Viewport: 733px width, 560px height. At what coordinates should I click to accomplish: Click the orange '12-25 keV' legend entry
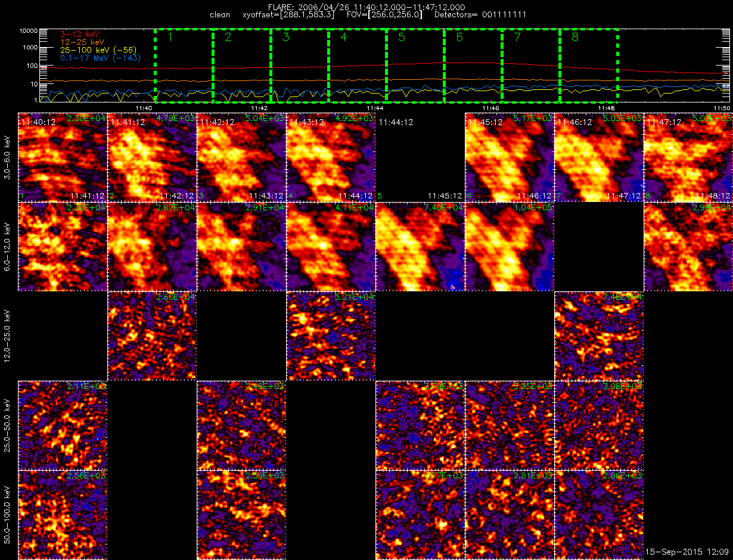coord(82,42)
